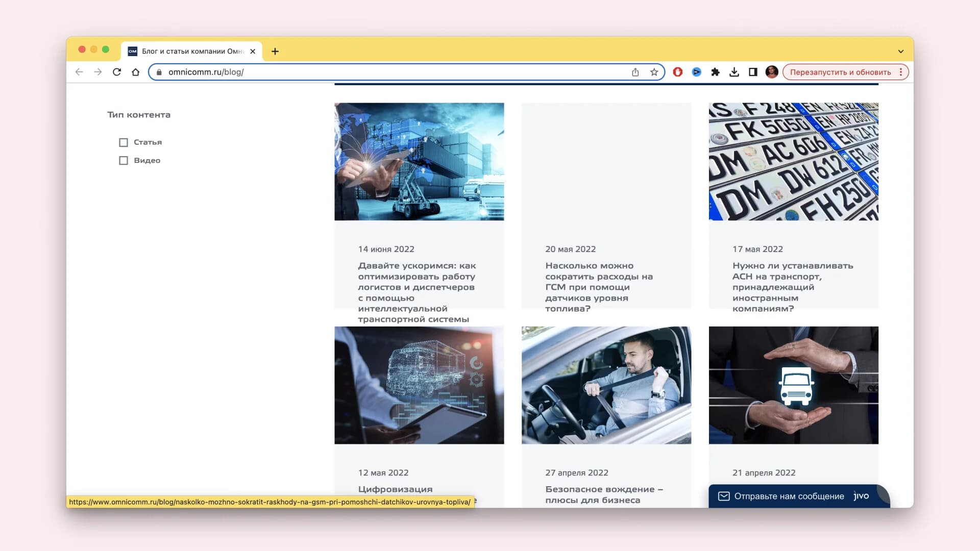980x551 pixels.
Task: Click Перезапустить и обновить button
Action: 840,72
